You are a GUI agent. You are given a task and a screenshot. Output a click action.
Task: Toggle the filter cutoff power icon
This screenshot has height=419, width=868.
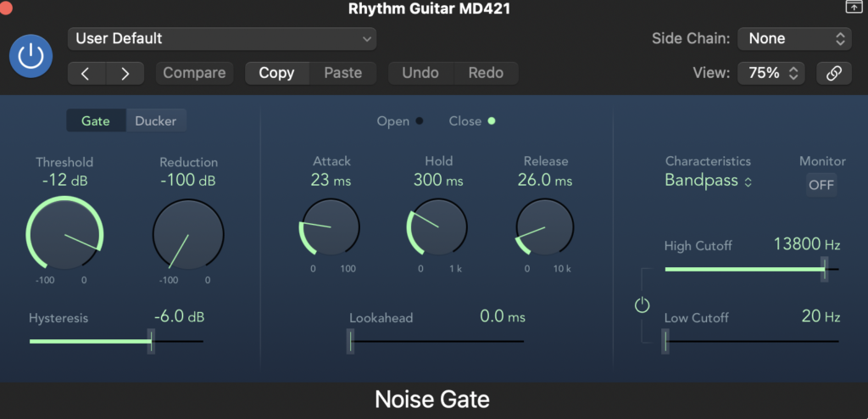(643, 304)
